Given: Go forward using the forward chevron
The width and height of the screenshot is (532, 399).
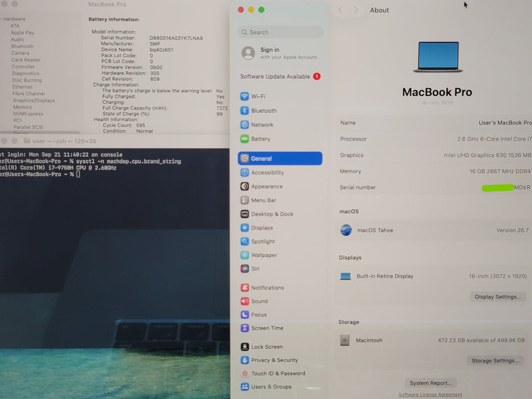Looking at the screenshot, I should 356,10.
